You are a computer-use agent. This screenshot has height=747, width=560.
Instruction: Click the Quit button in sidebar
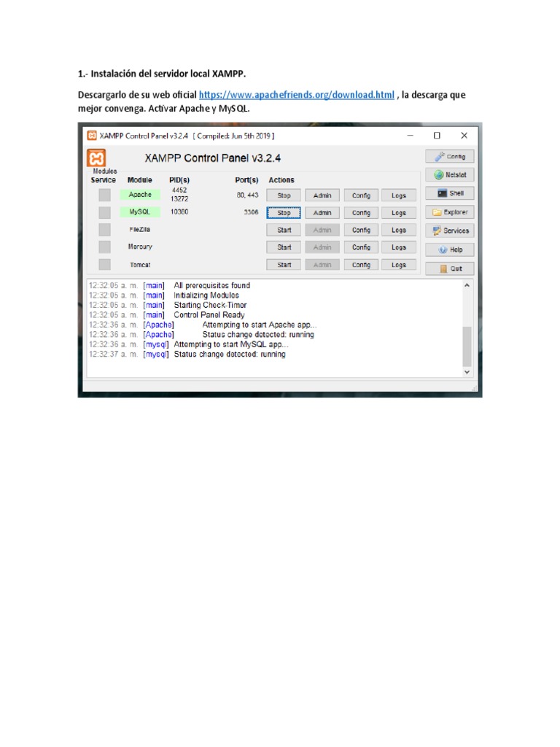[x=449, y=268]
